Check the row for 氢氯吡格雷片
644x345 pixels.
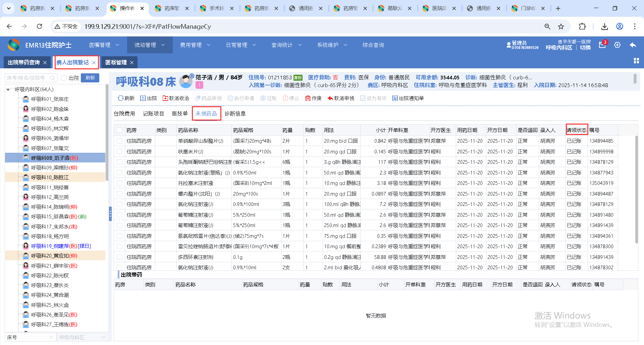pos(119,236)
